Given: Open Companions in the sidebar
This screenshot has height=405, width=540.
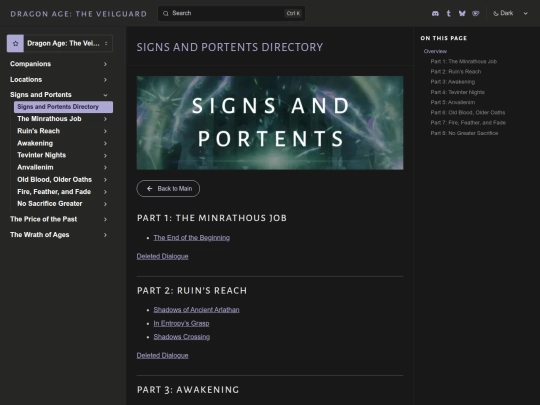Looking at the screenshot, I should point(30,64).
